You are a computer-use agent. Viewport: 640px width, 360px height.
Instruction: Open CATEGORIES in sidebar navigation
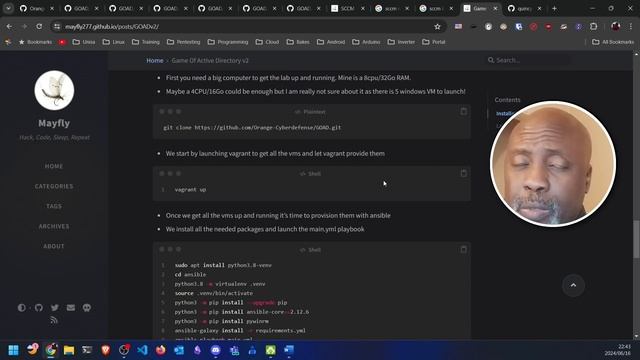[x=54, y=186]
